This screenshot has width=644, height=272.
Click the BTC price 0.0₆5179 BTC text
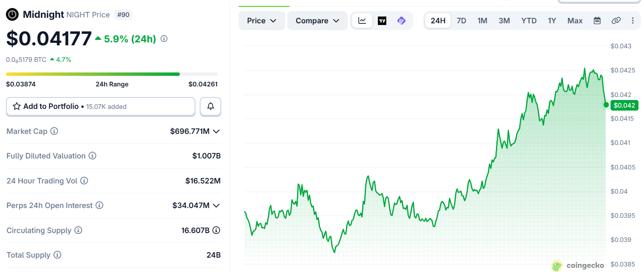point(26,60)
